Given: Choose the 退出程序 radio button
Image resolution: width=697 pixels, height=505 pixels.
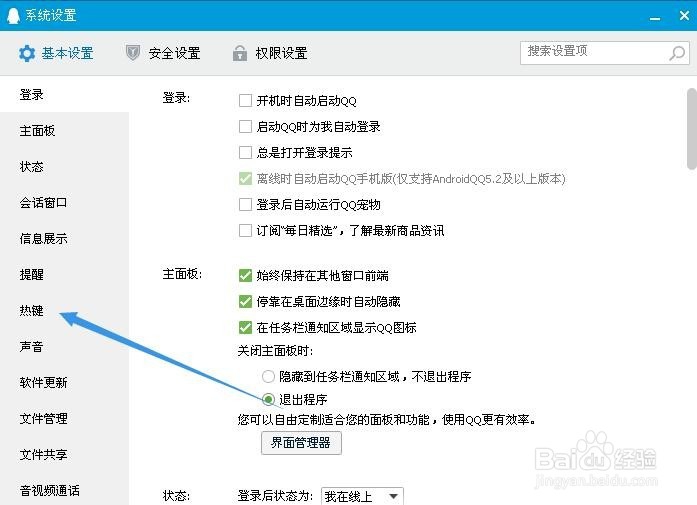Looking at the screenshot, I should point(268,400).
